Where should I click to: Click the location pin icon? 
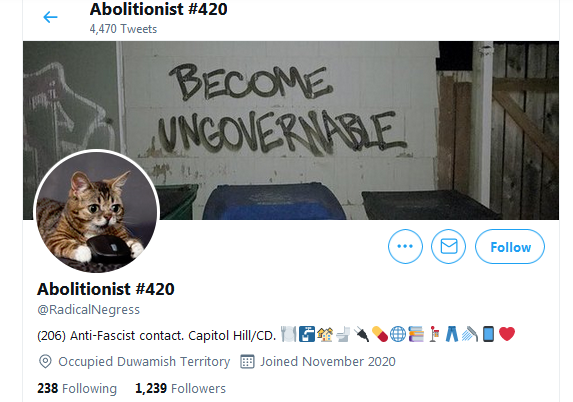pyautogui.click(x=45, y=361)
